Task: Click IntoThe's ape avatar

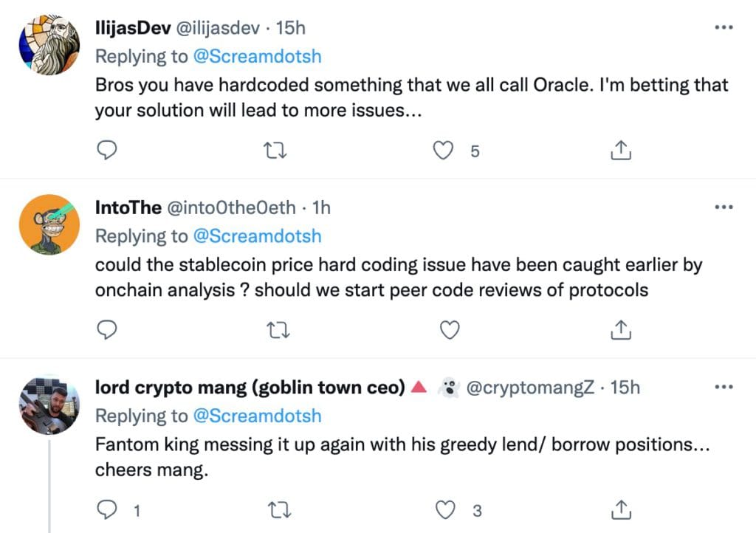Action: point(48,224)
